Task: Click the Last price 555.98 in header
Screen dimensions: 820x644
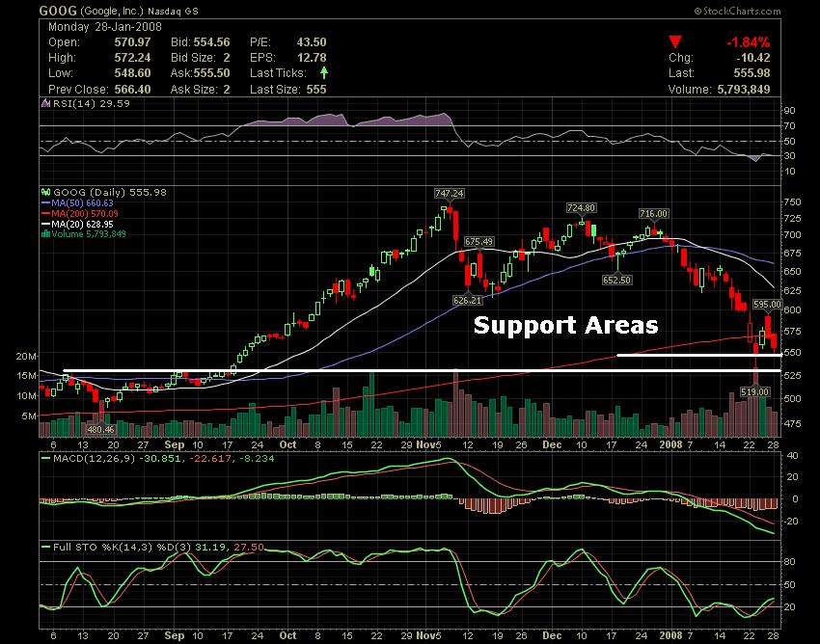Action: point(752,73)
